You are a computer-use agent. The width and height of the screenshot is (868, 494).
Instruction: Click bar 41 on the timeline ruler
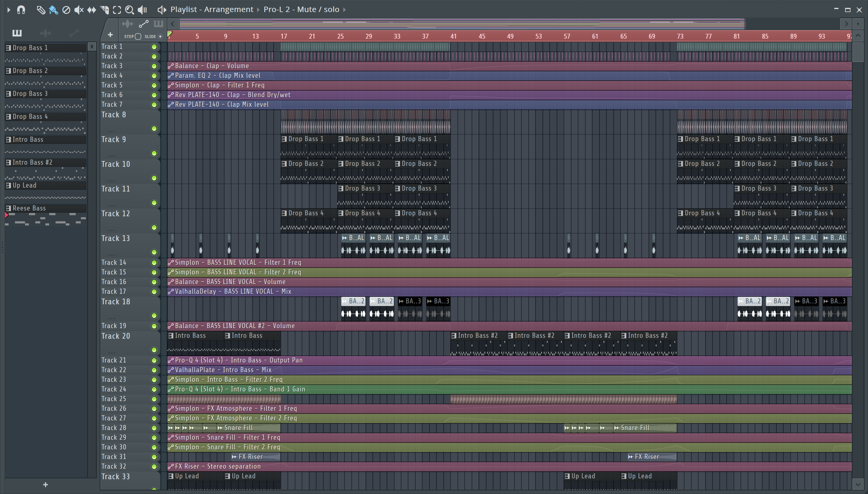[453, 36]
